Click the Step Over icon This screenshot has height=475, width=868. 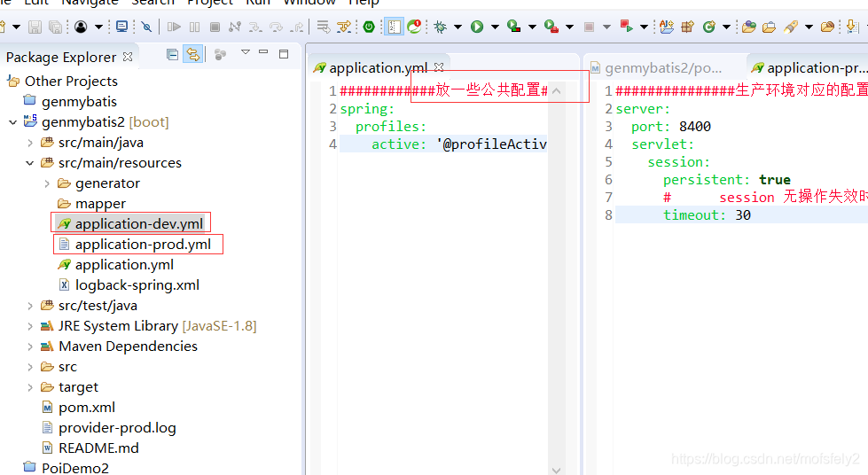(x=276, y=27)
